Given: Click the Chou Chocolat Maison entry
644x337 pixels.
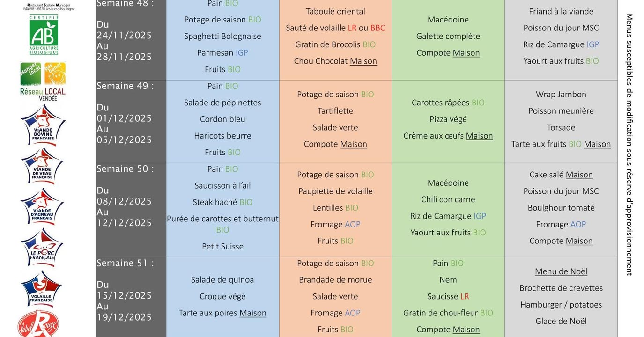Looking at the screenshot, I should pyautogui.click(x=335, y=61).
